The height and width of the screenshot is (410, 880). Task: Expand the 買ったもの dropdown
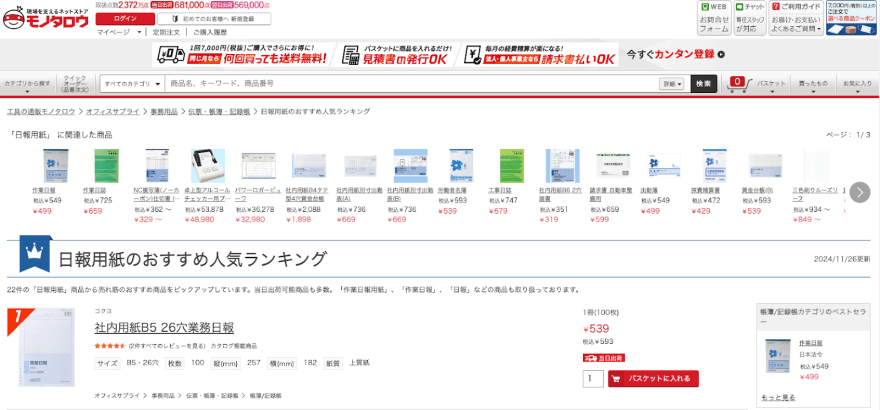pyautogui.click(x=813, y=84)
